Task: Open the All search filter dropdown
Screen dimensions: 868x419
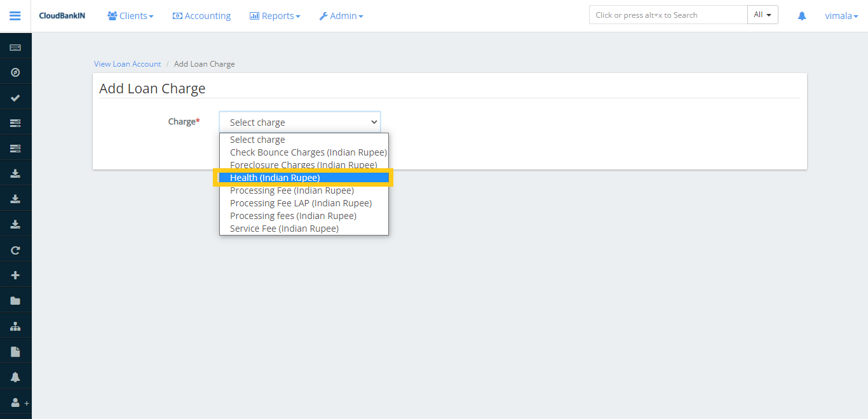Action: tap(763, 15)
